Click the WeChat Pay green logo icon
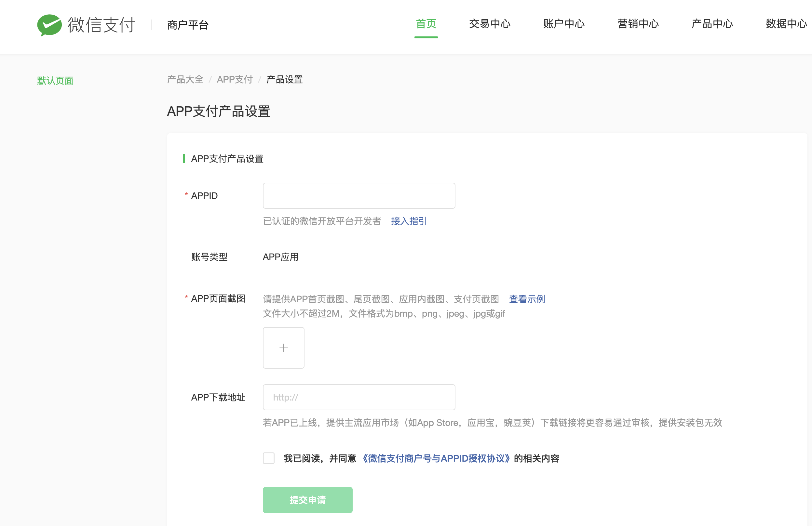The height and width of the screenshot is (526, 812). pyautogui.click(x=49, y=25)
